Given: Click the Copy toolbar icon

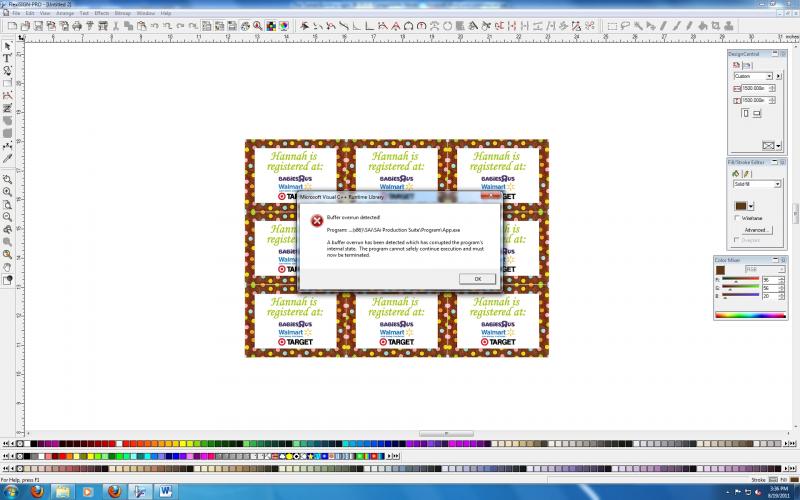Looking at the screenshot, I should click(x=129, y=26).
